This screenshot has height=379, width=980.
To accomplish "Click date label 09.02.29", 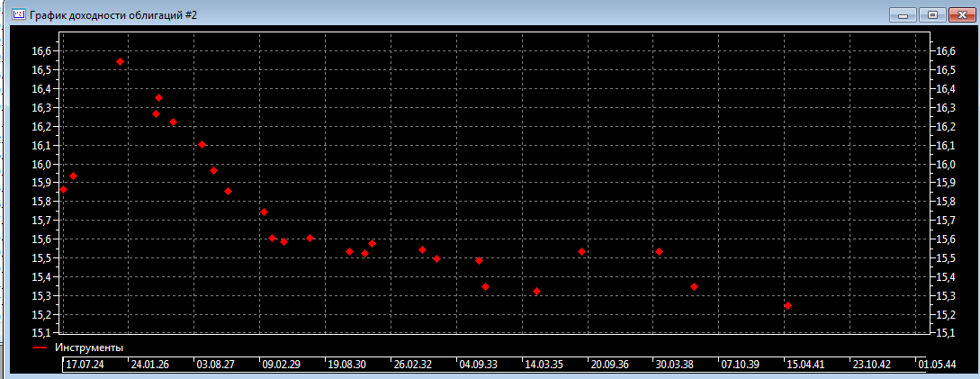I will (282, 364).
